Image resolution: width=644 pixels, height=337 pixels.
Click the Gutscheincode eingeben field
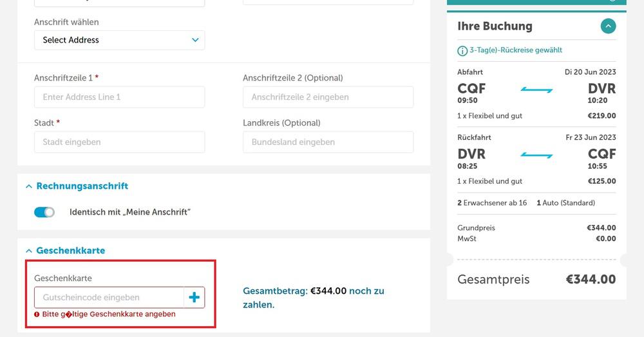(x=109, y=297)
